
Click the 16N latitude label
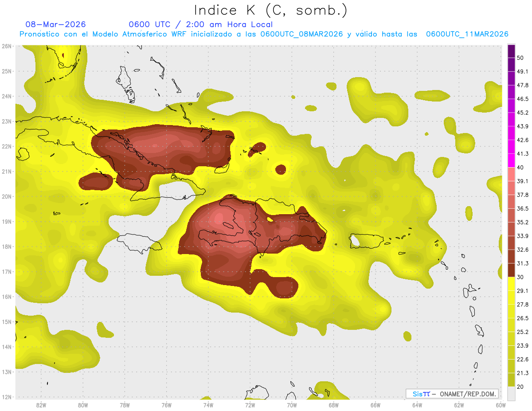click(7, 297)
